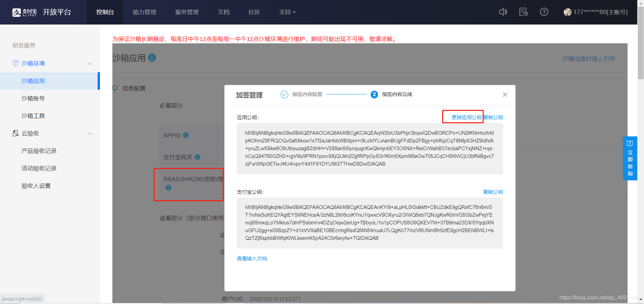644x304 pixels.
Task: Open the 能力管理 tab
Action: coord(145,12)
